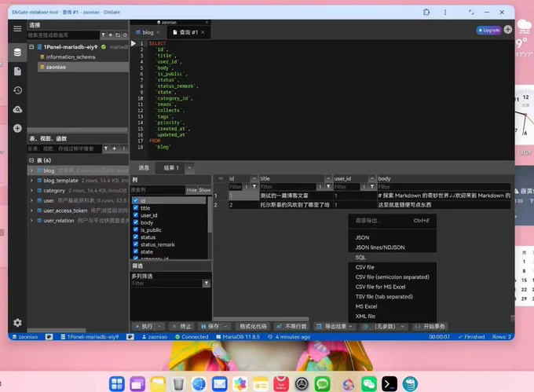534x392 pixels.
Task: Click the Show columns button
Action: (x=205, y=189)
